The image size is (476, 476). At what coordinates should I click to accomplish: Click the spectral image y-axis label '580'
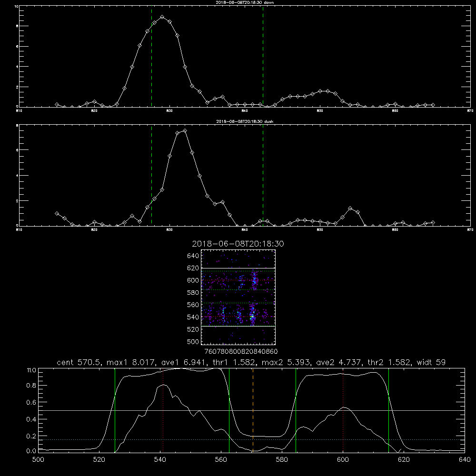(193, 293)
